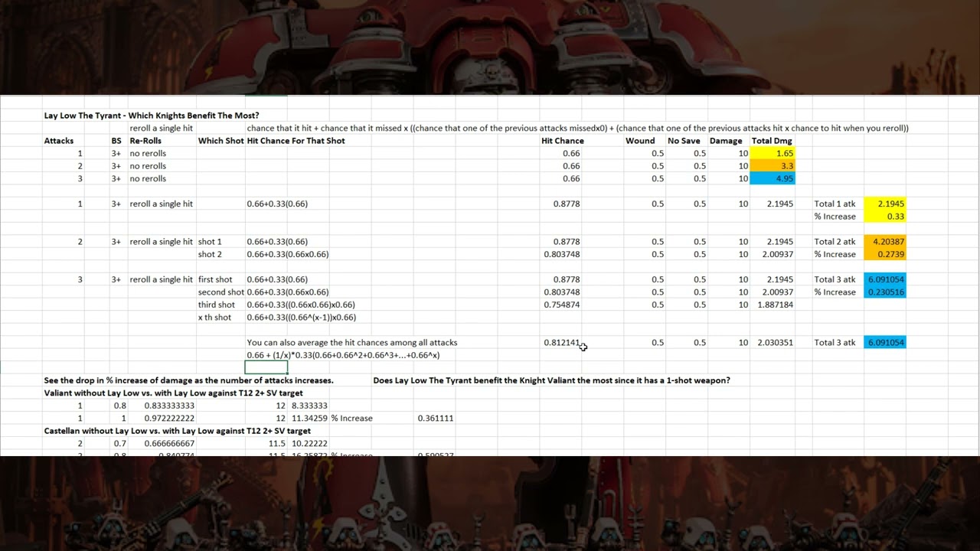980x551 pixels.
Task: Select the 'shot 2' cell
Action: [x=210, y=254]
